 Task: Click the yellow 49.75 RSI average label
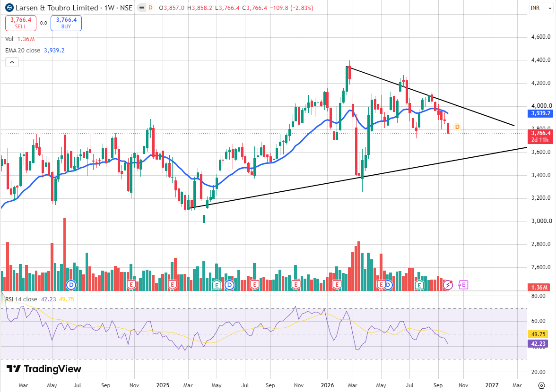click(x=538, y=334)
